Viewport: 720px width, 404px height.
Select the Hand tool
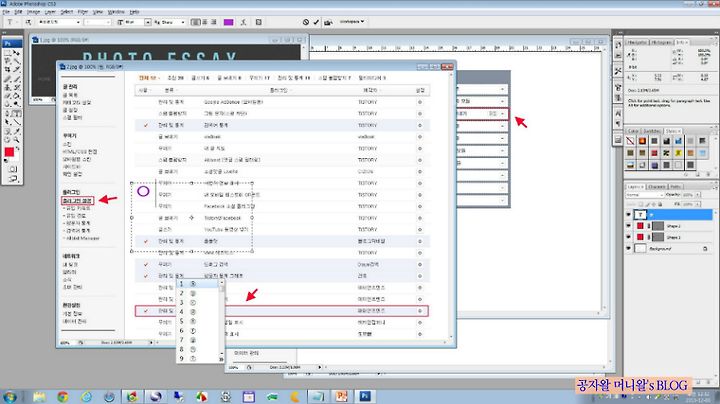click(x=8, y=140)
